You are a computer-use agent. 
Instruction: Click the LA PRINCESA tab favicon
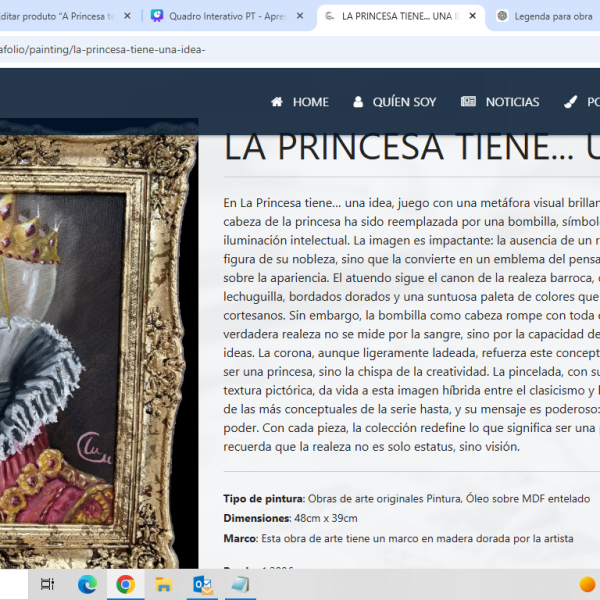tap(329, 16)
